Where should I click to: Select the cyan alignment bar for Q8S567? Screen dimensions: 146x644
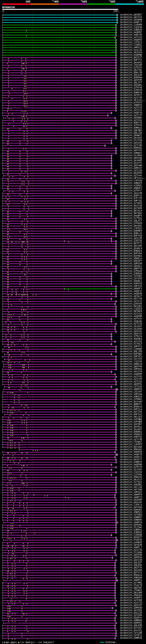[60, 15]
